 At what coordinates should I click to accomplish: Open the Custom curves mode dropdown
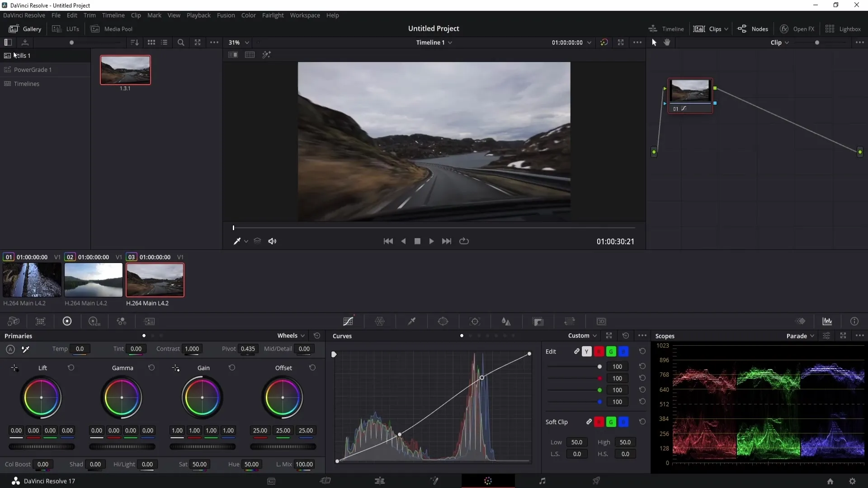tap(582, 336)
